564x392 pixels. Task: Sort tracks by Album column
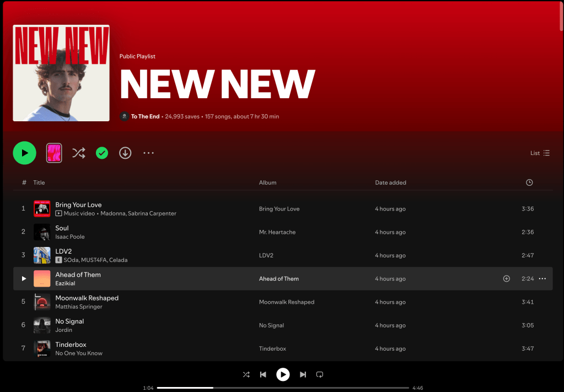tap(267, 182)
